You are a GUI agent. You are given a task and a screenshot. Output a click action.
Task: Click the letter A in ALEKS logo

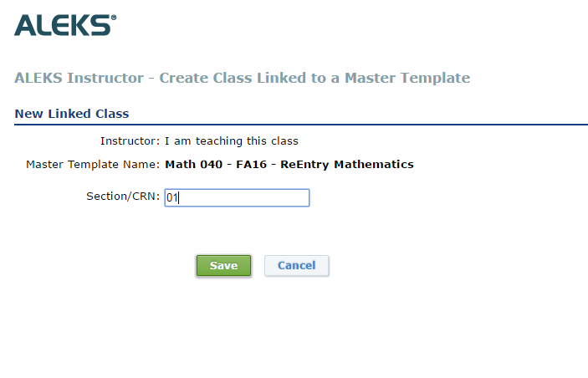(25, 25)
